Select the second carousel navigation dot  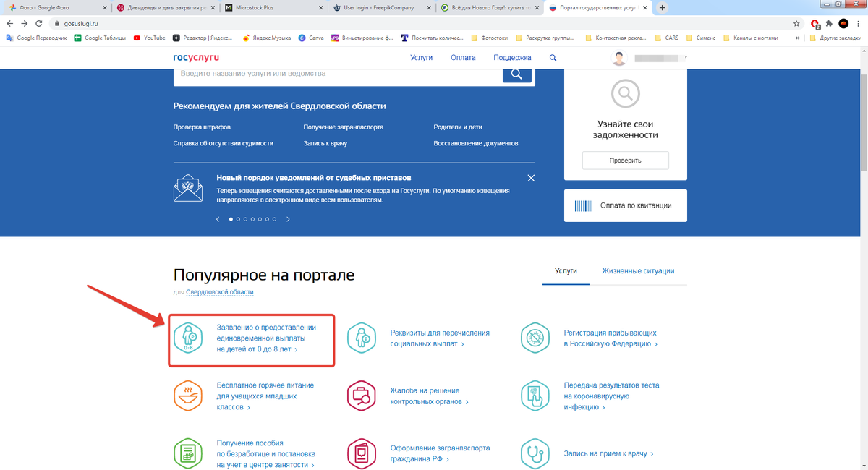(x=237, y=218)
